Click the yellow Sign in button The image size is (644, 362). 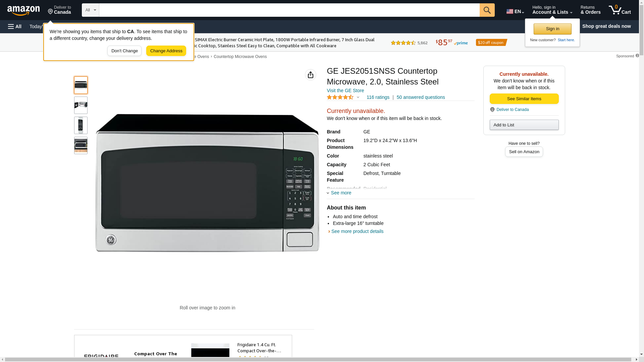coord(552,29)
